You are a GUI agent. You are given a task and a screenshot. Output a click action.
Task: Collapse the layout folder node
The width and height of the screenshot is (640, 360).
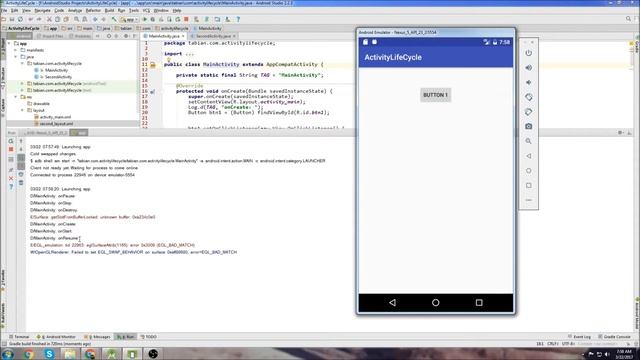(22, 110)
